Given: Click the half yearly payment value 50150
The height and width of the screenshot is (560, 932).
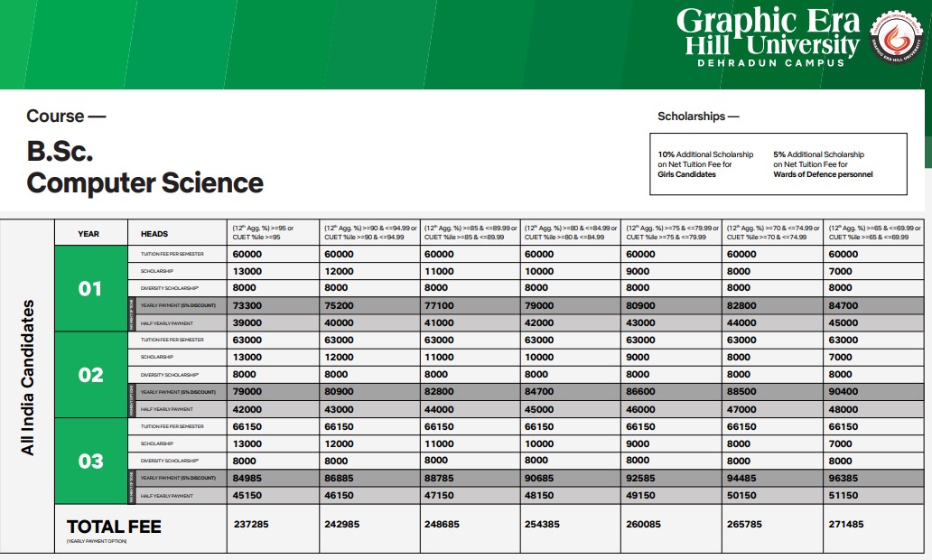Looking at the screenshot, I should [741, 495].
